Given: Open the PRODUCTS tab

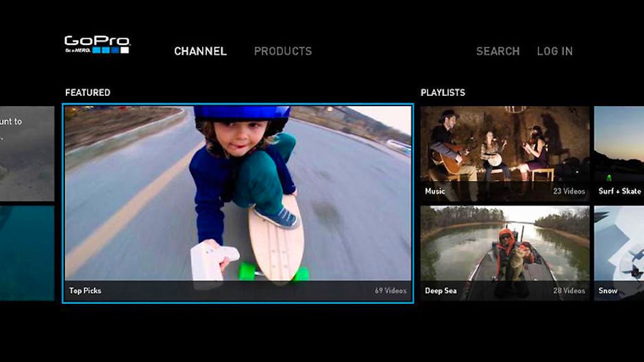Looking at the screenshot, I should click(x=283, y=51).
